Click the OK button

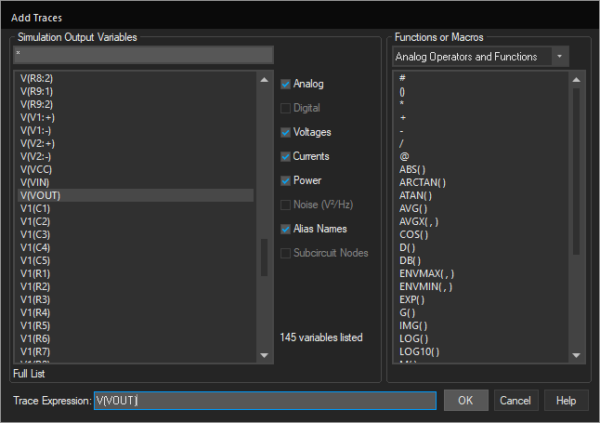tap(466, 400)
